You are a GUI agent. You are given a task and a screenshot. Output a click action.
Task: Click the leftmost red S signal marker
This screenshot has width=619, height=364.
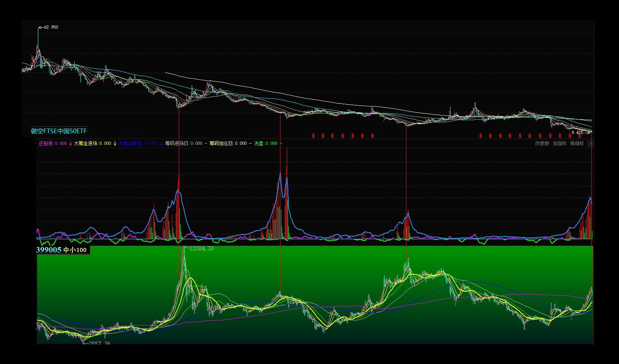click(x=313, y=136)
